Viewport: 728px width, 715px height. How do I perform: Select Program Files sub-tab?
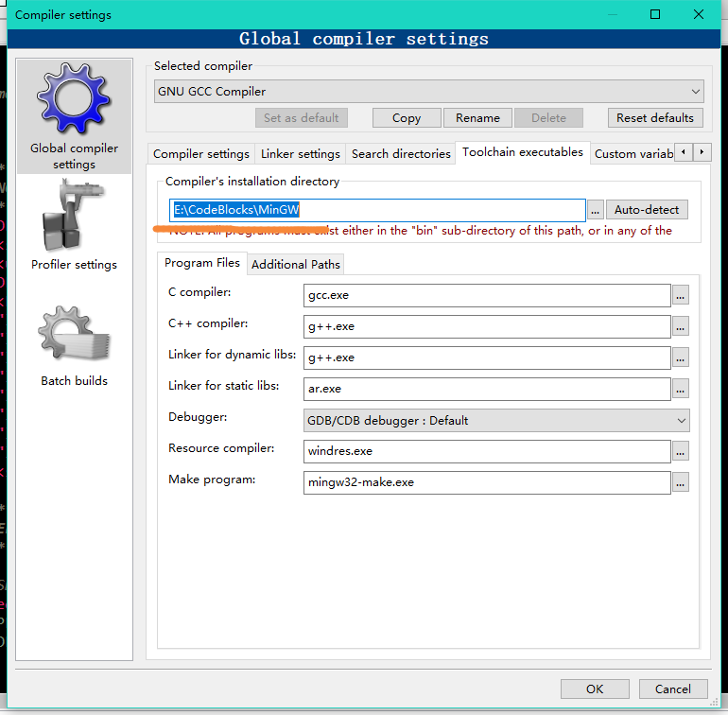tap(202, 263)
